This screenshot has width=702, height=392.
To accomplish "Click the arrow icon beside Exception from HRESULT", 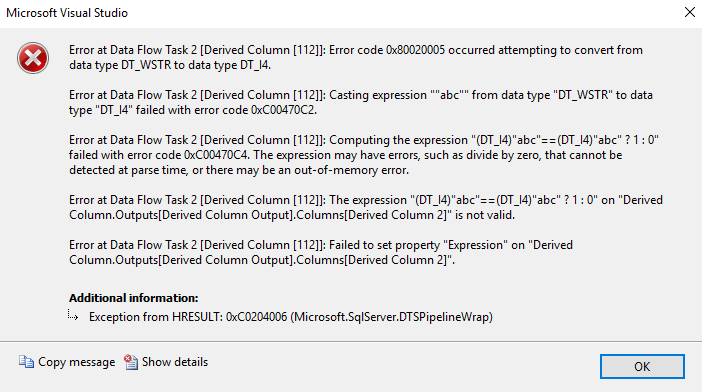I will click(x=73, y=315).
